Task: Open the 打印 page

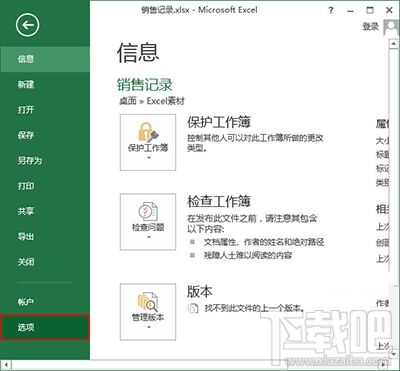Action: pos(45,186)
